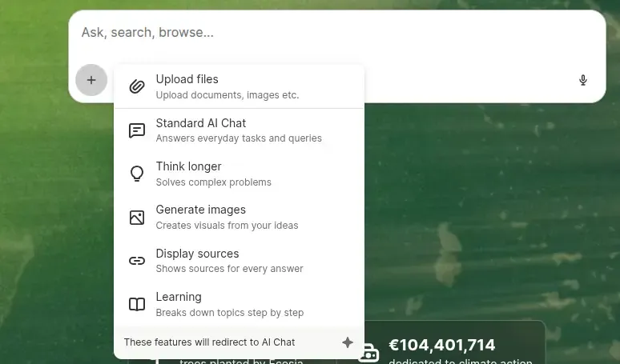Click 'Creates visuals from your ideas' description
620x364 pixels.
click(227, 226)
